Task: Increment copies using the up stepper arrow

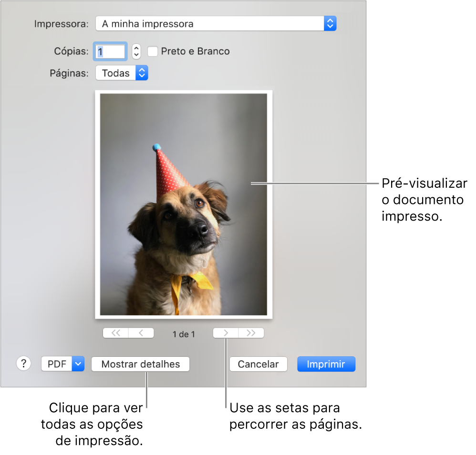Action: pos(136,48)
